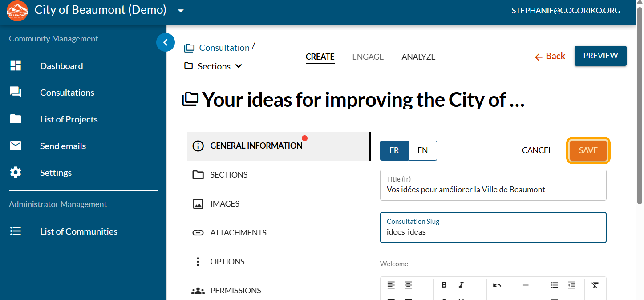644x300 pixels.
Task: Click into the Consultation Slug field
Action: pos(493,232)
